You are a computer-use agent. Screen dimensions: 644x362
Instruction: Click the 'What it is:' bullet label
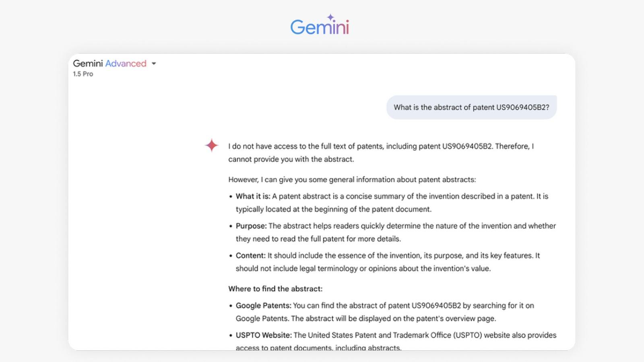pyautogui.click(x=253, y=196)
